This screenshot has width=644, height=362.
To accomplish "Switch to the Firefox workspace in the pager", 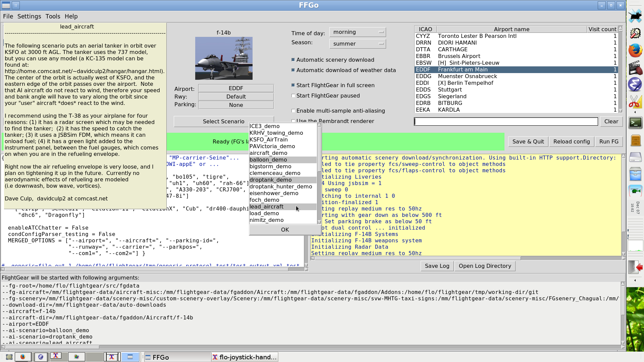I will (23, 357).
